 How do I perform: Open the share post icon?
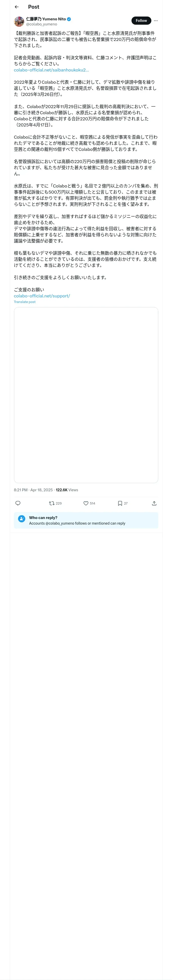154,503
